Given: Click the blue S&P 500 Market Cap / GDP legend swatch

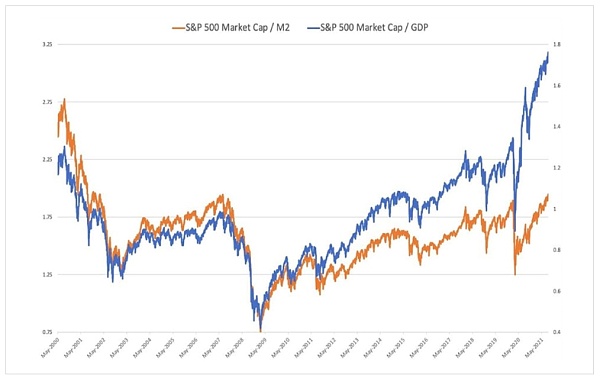Looking at the screenshot, I should point(313,28).
